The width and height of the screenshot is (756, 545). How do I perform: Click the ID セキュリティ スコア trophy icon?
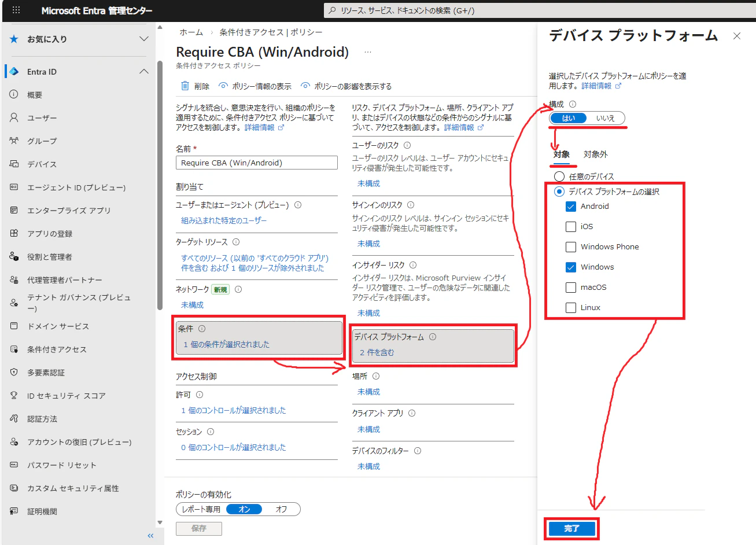[14, 395]
